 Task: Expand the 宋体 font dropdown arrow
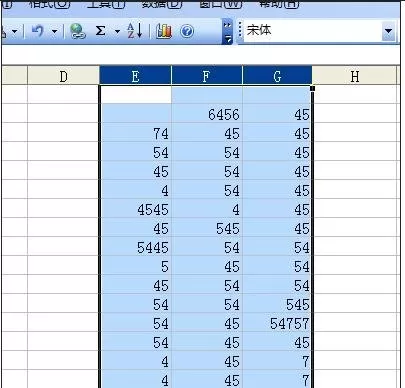pyautogui.click(x=388, y=31)
